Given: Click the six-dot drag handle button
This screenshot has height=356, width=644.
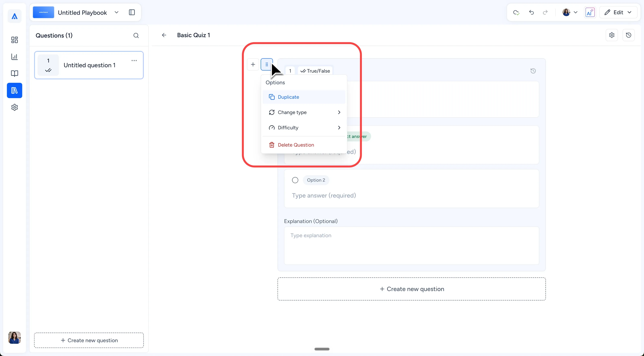Looking at the screenshot, I should click(267, 64).
